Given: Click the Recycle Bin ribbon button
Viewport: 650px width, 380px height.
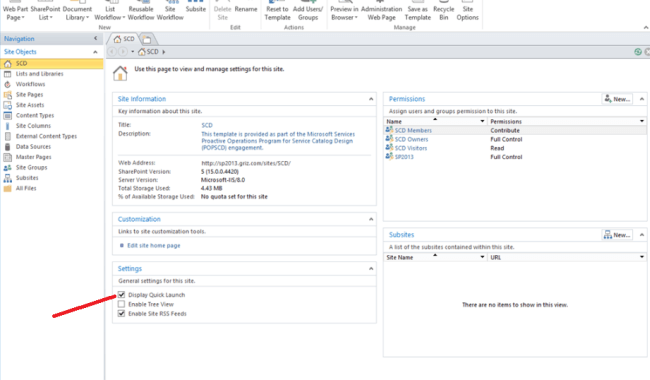Looking at the screenshot, I should pyautogui.click(x=444, y=12).
